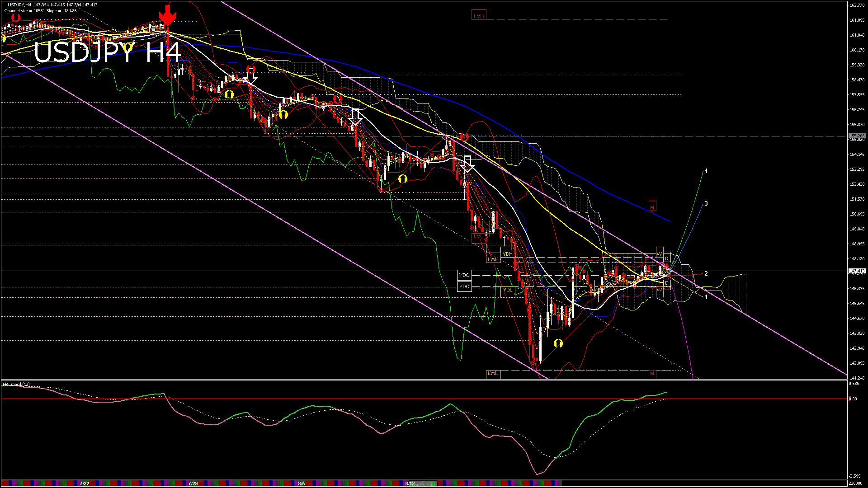This screenshot has width=868, height=488.
Task: Click the yellow YDL label box
Action: [x=508, y=290]
